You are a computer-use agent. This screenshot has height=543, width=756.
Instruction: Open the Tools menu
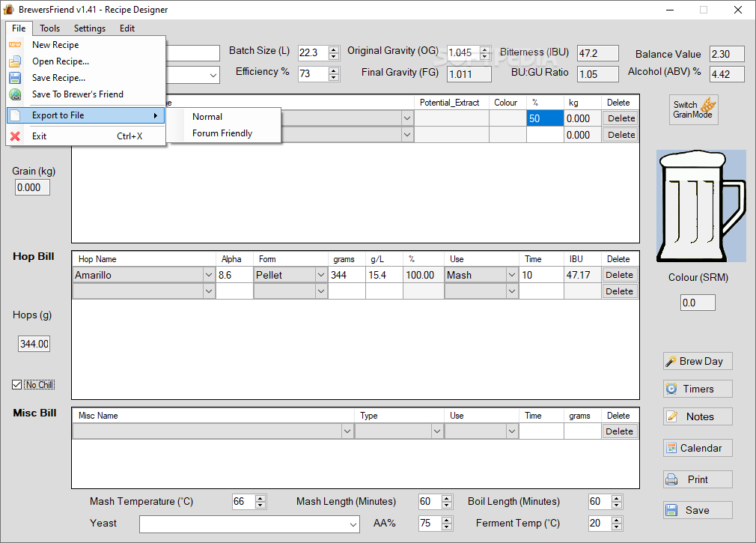49,28
